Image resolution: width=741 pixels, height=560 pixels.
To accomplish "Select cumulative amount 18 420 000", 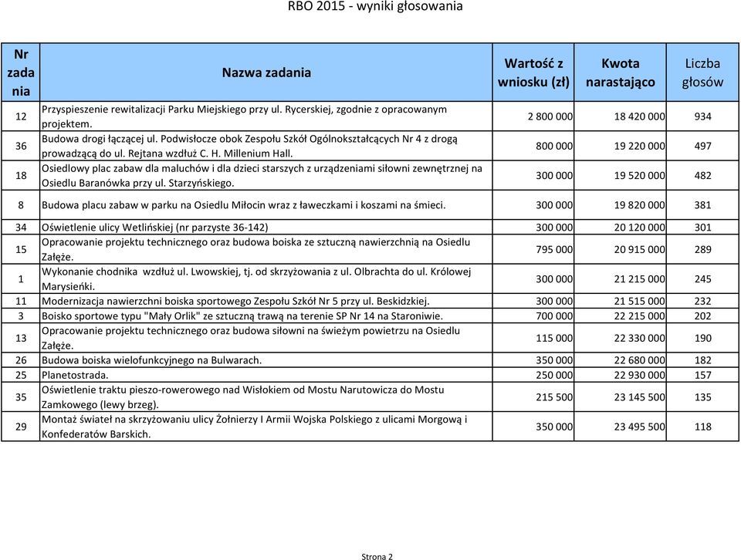I will (x=639, y=116).
